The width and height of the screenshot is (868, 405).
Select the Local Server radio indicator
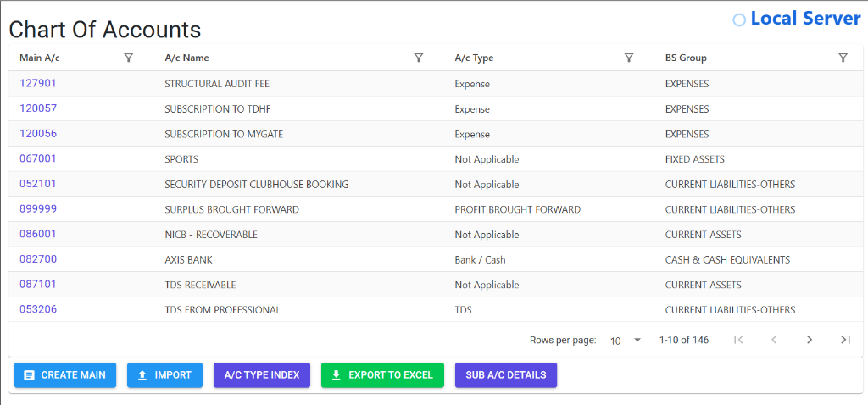click(739, 20)
